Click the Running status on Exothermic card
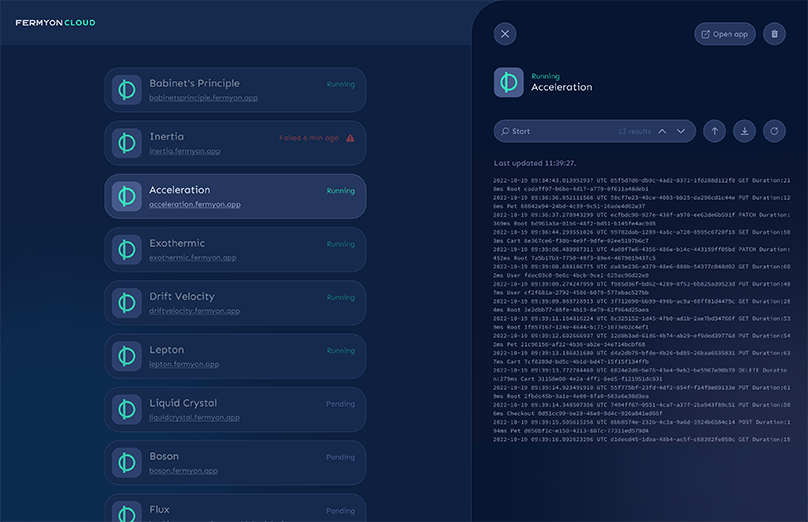The height and width of the screenshot is (522, 808). (341, 244)
